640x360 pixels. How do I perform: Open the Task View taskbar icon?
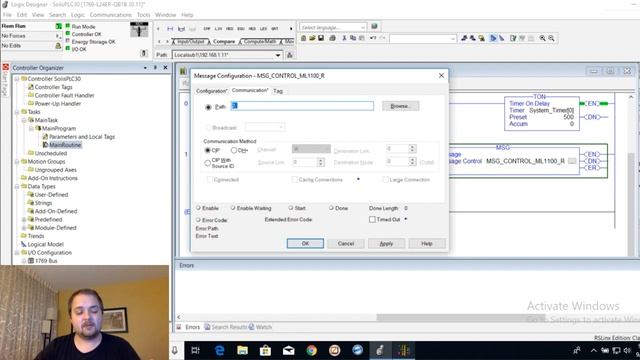pyautogui.click(x=196, y=350)
